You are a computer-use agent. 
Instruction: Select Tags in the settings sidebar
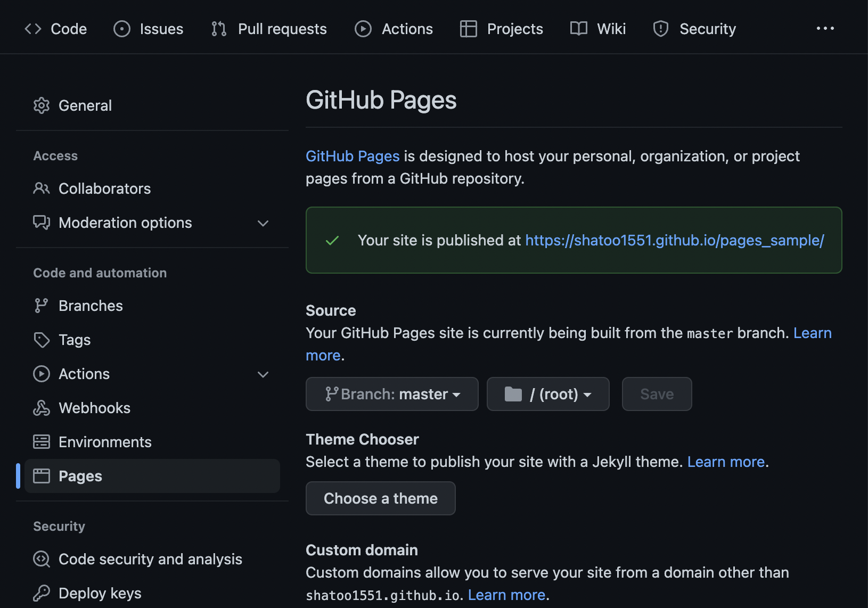coord(152,340)
